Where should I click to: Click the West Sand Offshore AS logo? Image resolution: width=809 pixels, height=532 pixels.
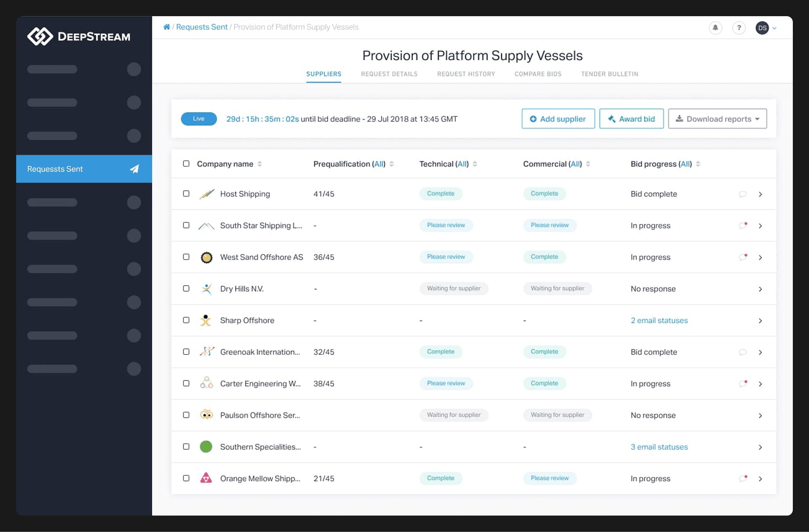tap(206, 257)
